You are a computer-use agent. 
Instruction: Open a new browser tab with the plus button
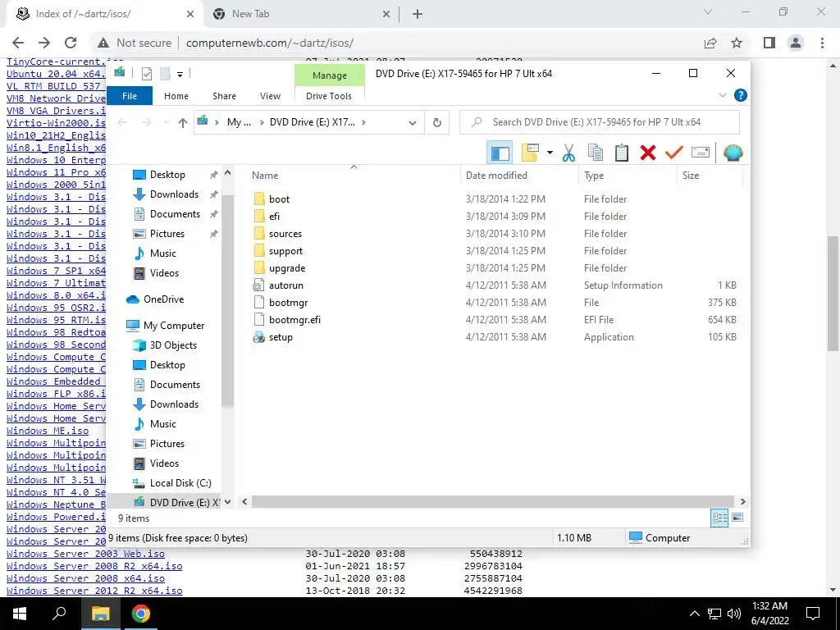[x=418, y=15]
